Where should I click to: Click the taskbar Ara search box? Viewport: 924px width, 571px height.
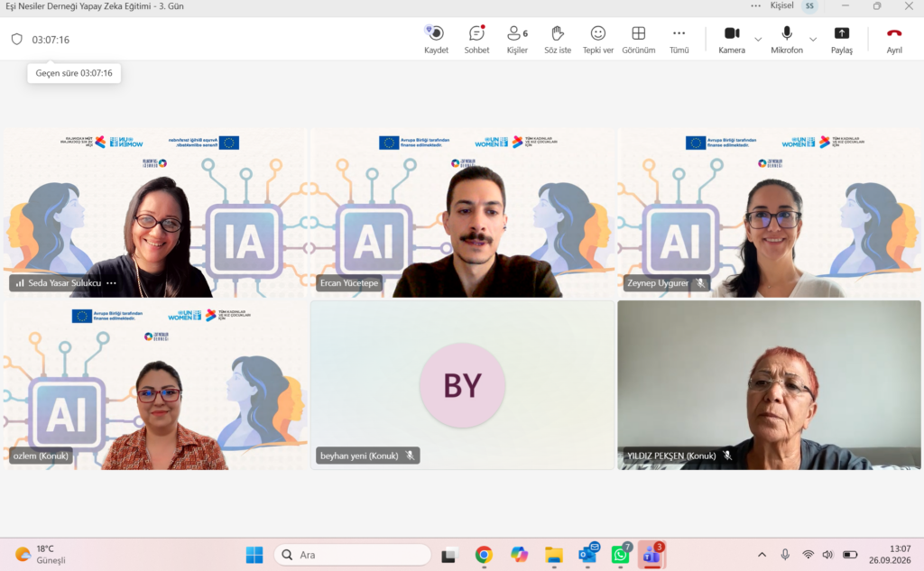pyautogui.click(x=353, y=555)
